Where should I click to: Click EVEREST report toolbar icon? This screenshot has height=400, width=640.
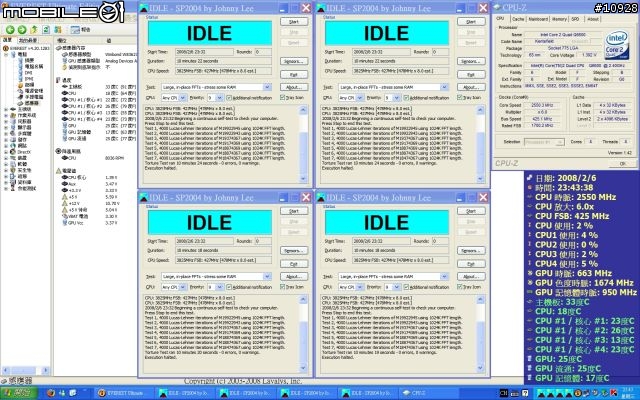(75, 29)
